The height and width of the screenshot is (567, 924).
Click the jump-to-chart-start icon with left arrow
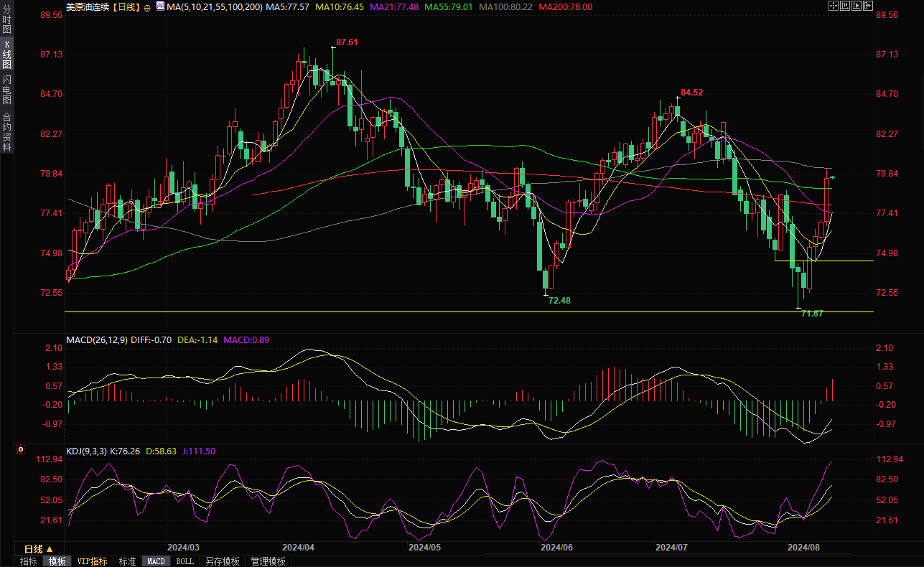(x=845, y=6)
